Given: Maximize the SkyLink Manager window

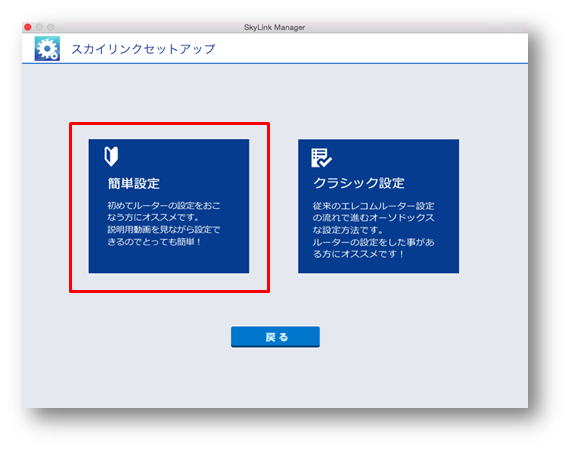Looking at the screenshot, I should 51,27.
